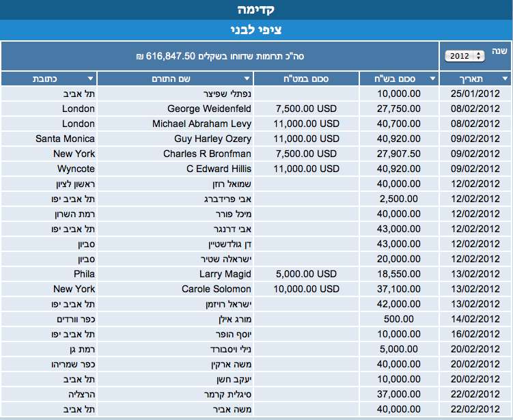Click donor name נילי ויסבורד
513x420 pixels.
[x=231, y=350]
